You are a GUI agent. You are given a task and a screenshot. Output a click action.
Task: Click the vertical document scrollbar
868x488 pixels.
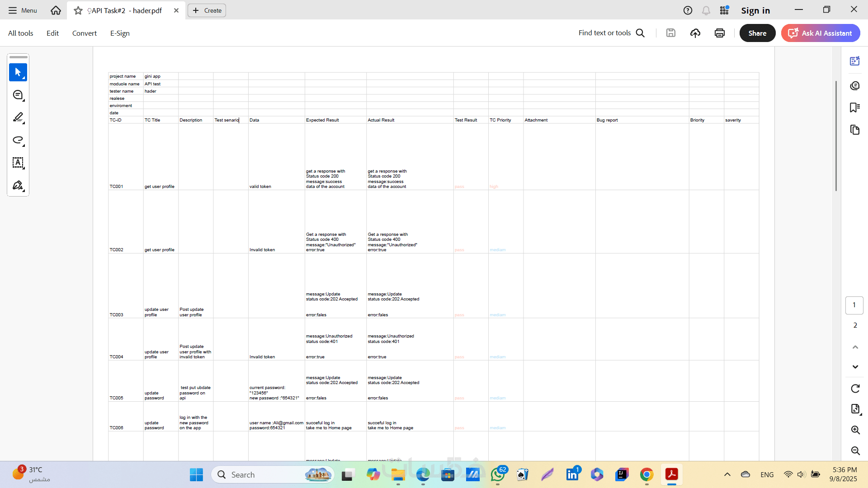[836, 136]
